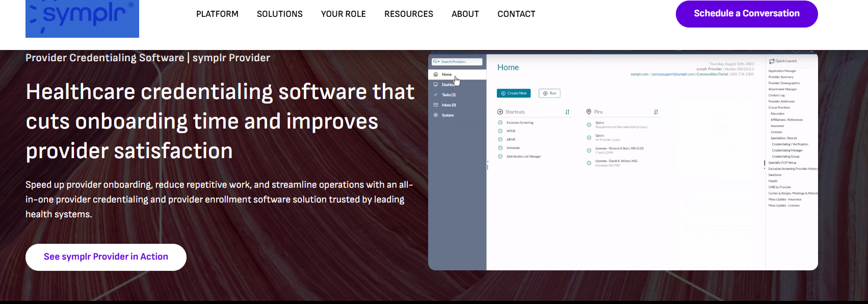The width and height of the screenshot is (868, 304).
Task: Open Credentialing Manager in Quick Launch
Action: pyautogui.click(x=787, y=150)
